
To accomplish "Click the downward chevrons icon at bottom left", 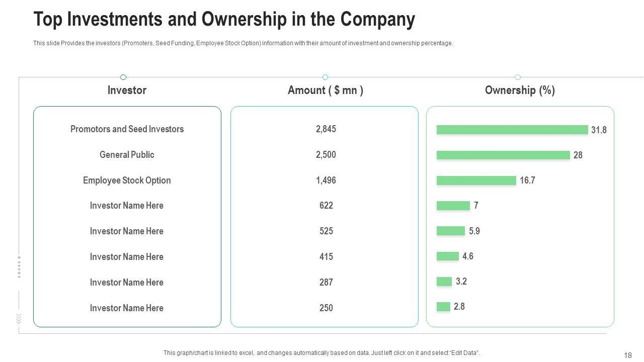I will [19, 318].
